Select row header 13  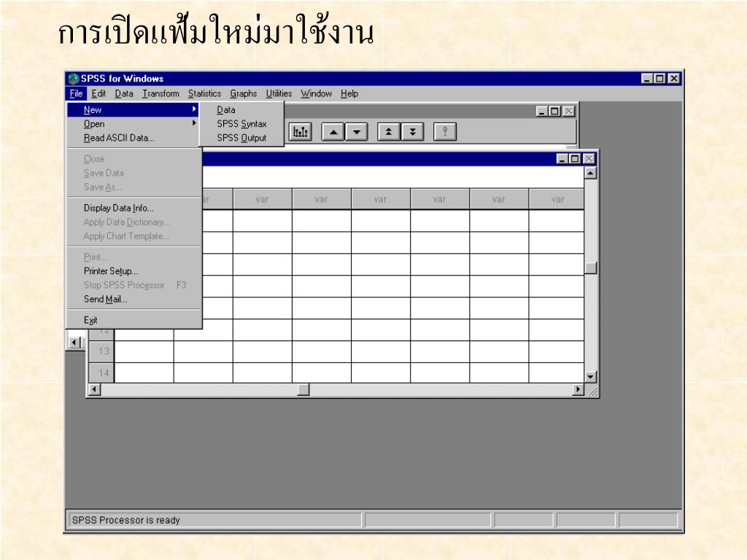(101, 351)
